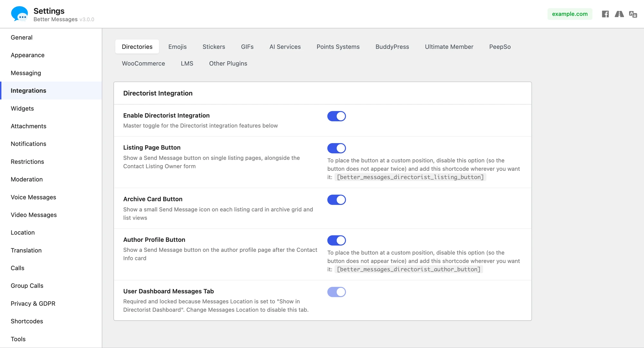This screenshot has width=644, height=348.
Task: Go to Calls settings
Action: click(x=51, y=268)
